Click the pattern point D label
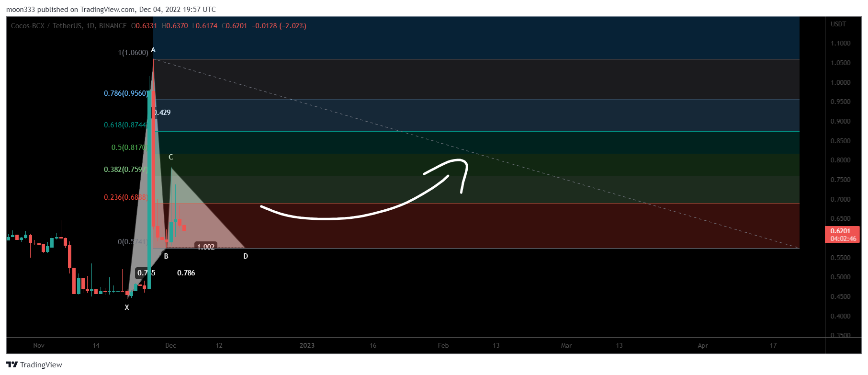Image resolution: width=868 pixels, height=375 pixels. 246,256
